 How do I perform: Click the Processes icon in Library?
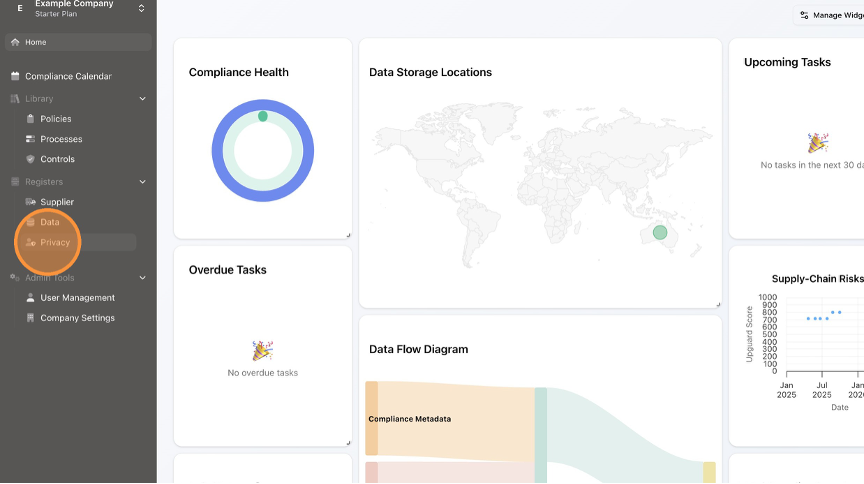pos(30,139)
